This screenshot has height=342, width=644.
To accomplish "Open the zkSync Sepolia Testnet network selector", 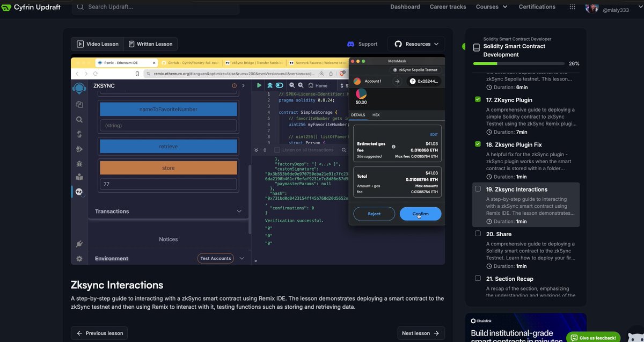I will click(415, 70).
